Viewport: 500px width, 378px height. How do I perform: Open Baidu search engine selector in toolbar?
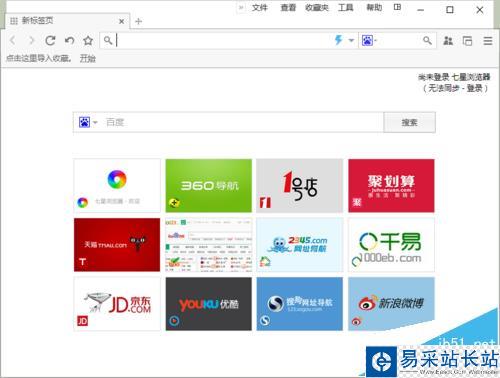(x=369, y=41)
